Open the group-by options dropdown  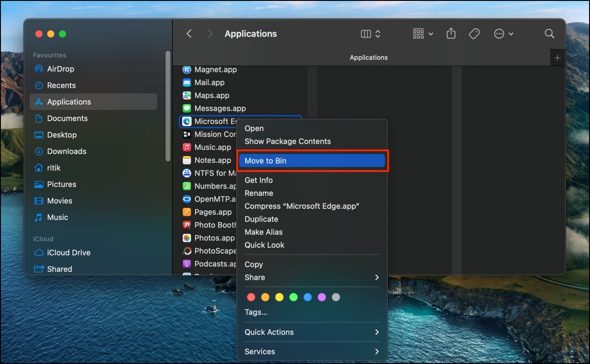point(423,34)
